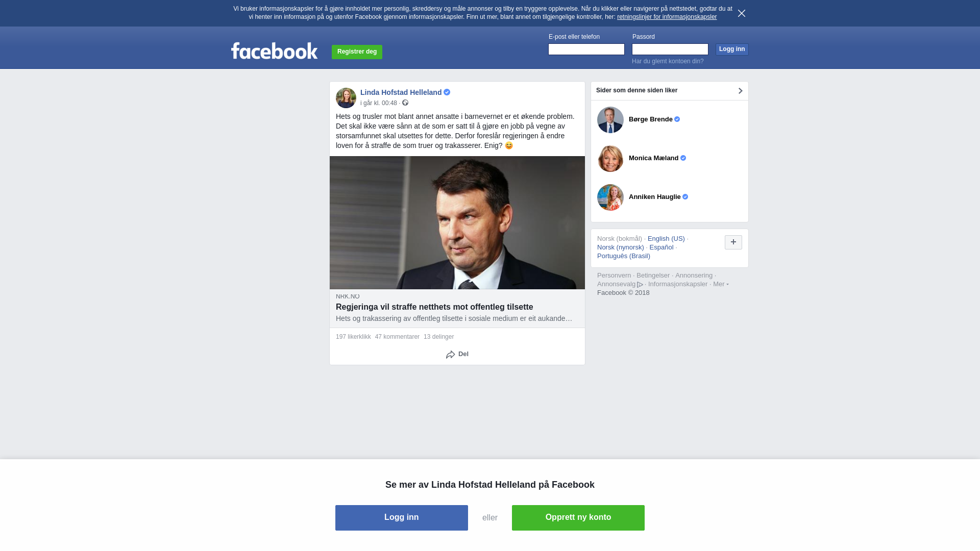This screenshot has height=551, width=980.
Task: Click Linda Hofstad Helleland's verified badge
Action: (447, 92)
